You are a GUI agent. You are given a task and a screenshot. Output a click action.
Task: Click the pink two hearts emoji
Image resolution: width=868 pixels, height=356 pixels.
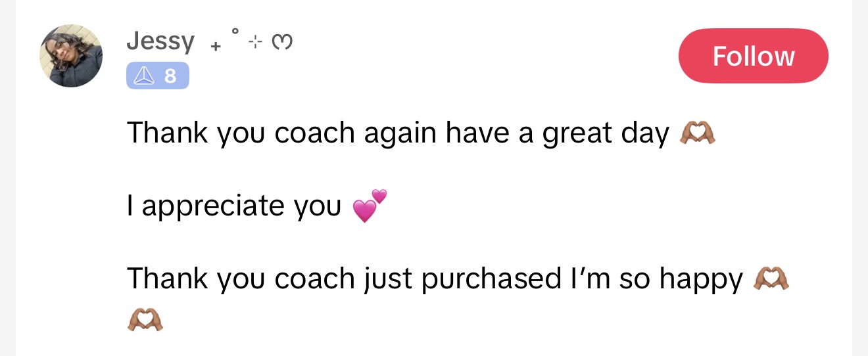(370, 206)
